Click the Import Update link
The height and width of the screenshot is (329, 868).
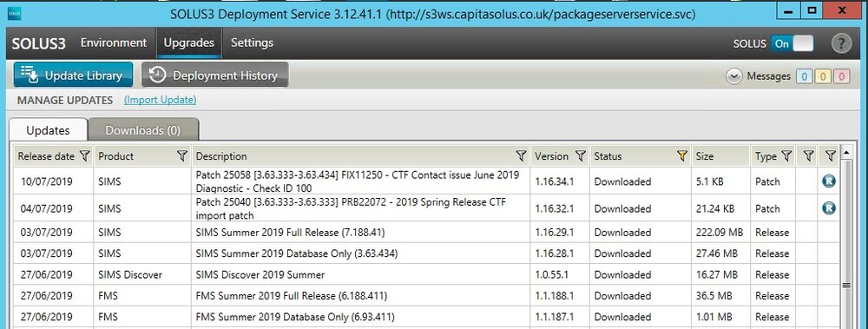tap(160, 100)
